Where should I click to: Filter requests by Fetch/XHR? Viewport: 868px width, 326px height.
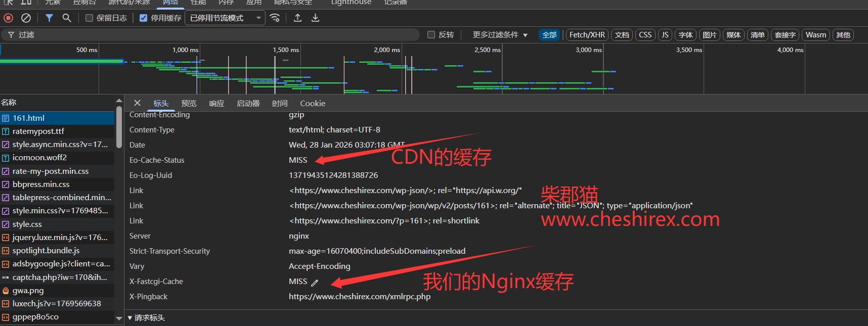(587, 35)
